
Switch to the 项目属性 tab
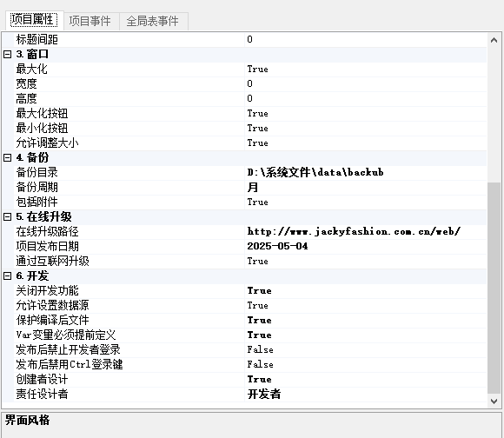click(34, 20)
